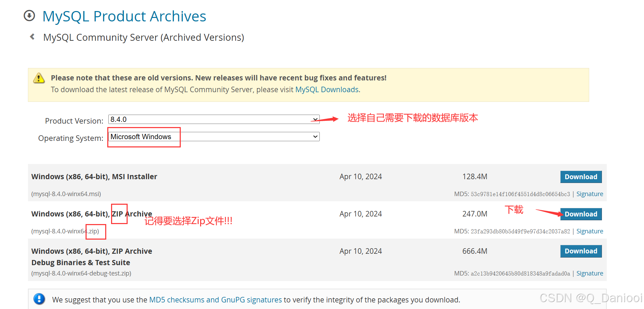Screen dimensions: 644x309
Task: Click the MySQL Product Archives heading
Action: pyautogui.click(x=124, y=16)
